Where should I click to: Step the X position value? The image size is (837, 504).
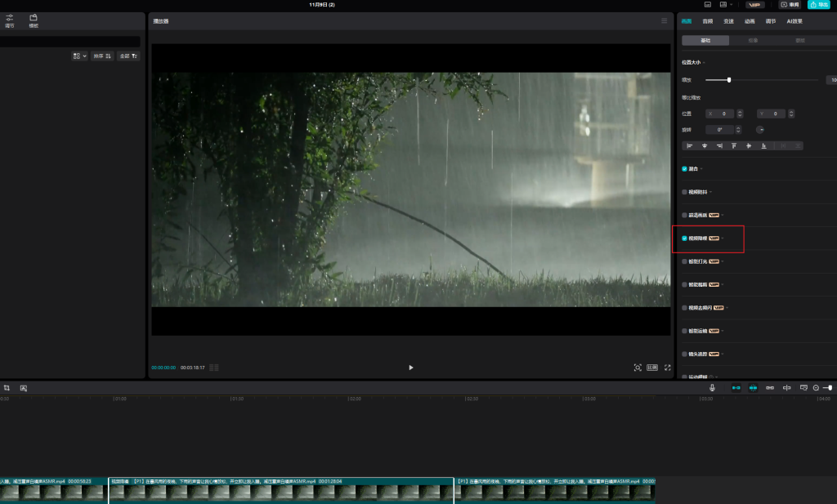click(x=740, y=114)
